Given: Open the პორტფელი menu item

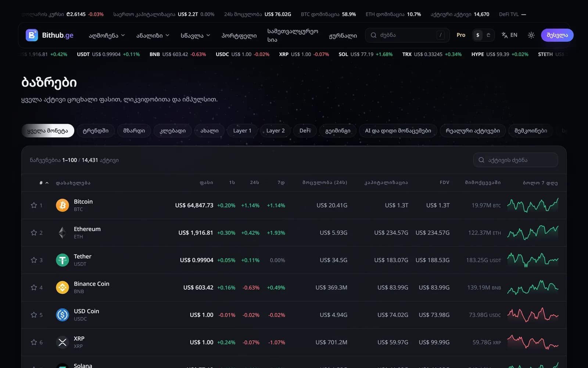Looking at the screenshot, I should pos(239,35).
